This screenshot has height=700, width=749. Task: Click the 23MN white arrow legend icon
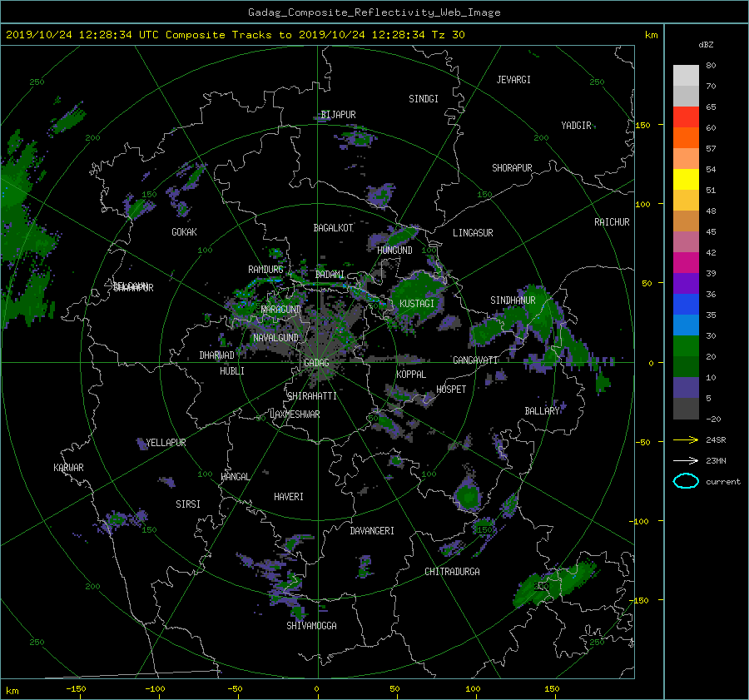(x=686, y=460)
